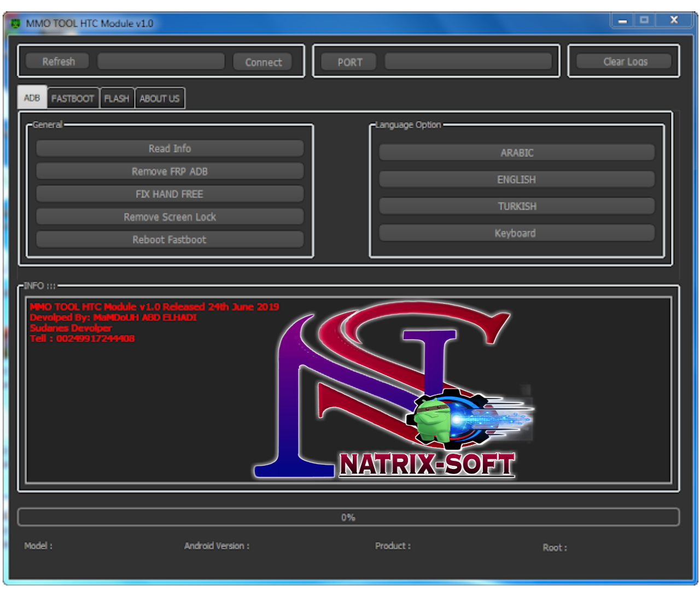Viewport: 700px width, 602px height.
Task: Click the PORT button
Action: tap(349, 62)
